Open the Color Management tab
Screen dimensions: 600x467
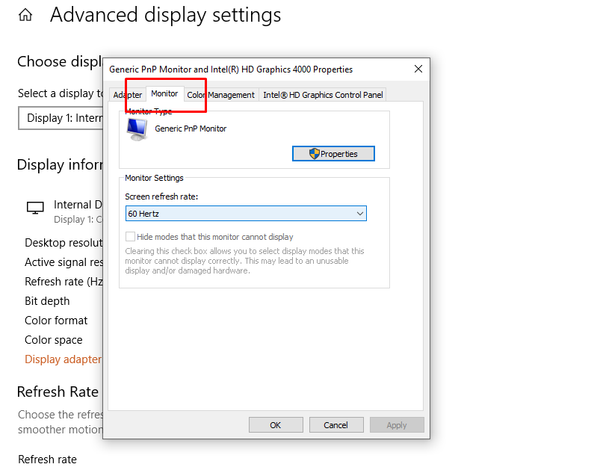221,95
